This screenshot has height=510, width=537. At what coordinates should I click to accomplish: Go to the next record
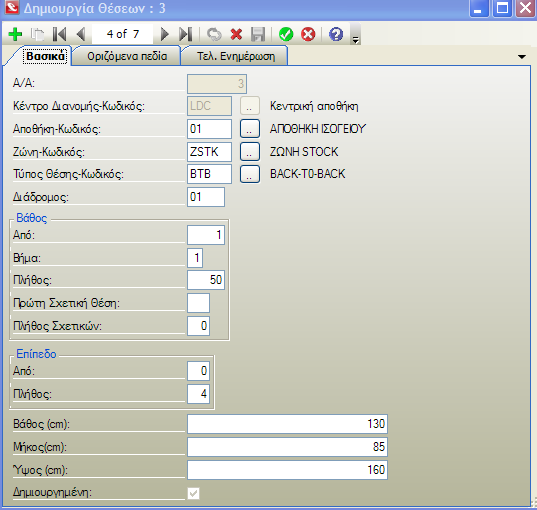[x=165, y=34]
